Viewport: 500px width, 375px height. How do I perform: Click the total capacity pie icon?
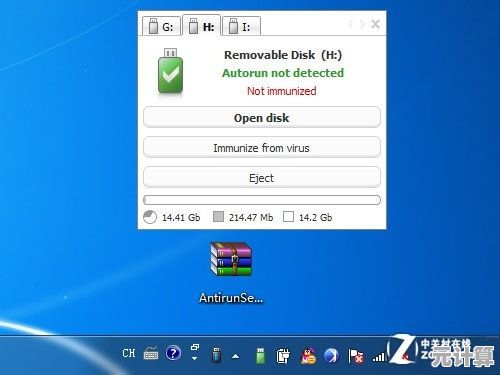point(150,217)
